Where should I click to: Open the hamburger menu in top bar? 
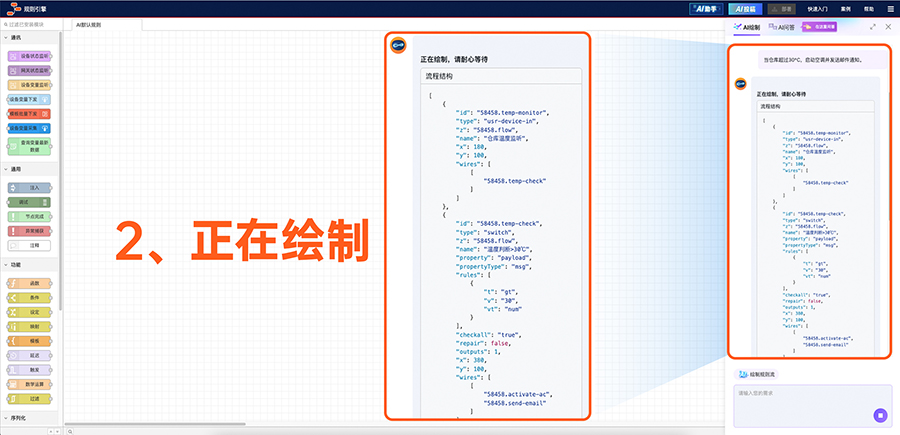[x=890, y=8]
